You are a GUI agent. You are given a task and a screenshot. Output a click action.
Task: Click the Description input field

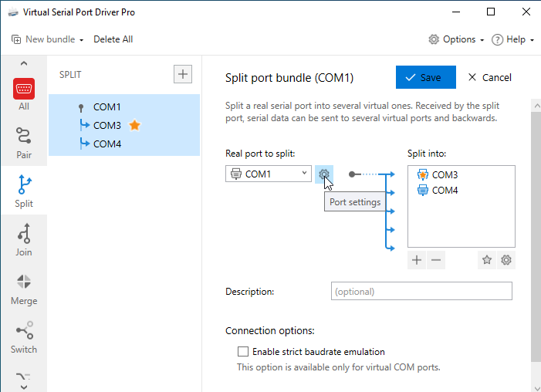pyautogui.click(x=421, y=291)
